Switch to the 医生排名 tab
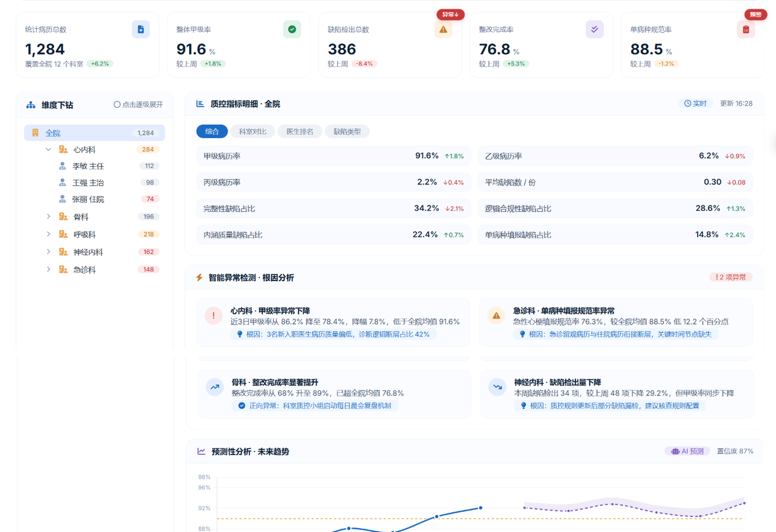This screenshot has width=776, height=532. (300, 132)
